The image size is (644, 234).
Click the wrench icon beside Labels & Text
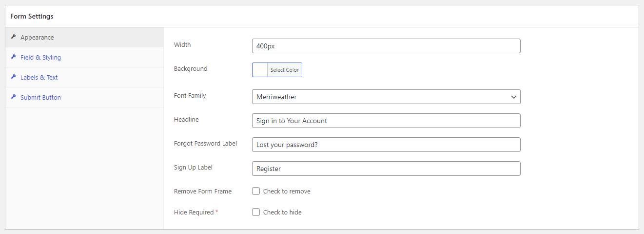pos(14,77)
